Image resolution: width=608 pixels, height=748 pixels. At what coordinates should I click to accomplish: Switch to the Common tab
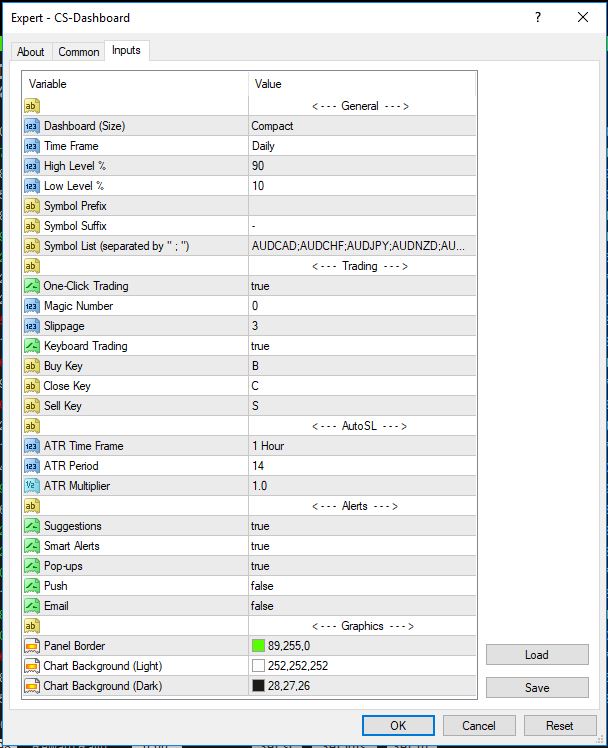pos(79,52)
